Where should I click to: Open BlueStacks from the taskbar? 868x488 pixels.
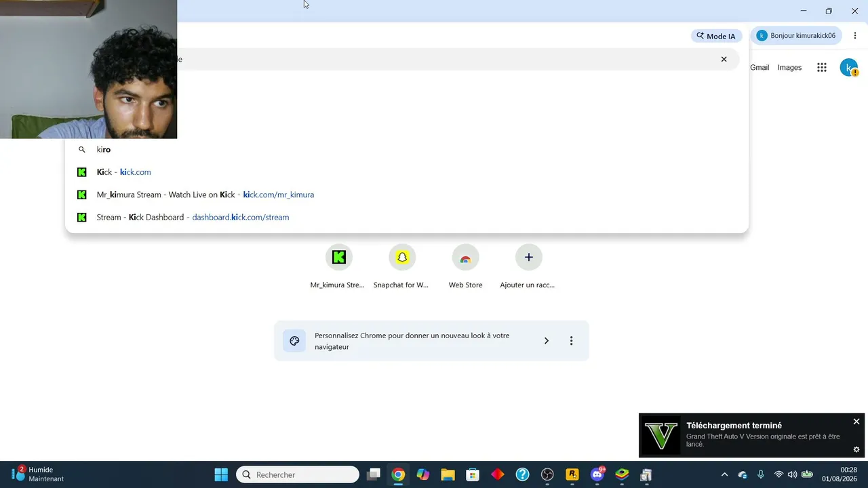point(622,474)
